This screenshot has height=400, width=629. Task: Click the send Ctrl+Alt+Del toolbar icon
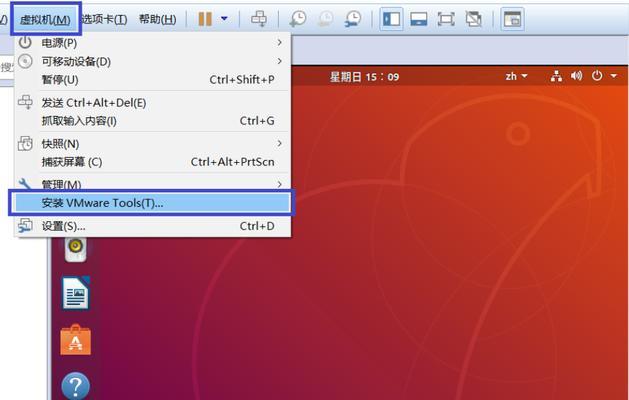pyautogui.click(x=259, y=18)
